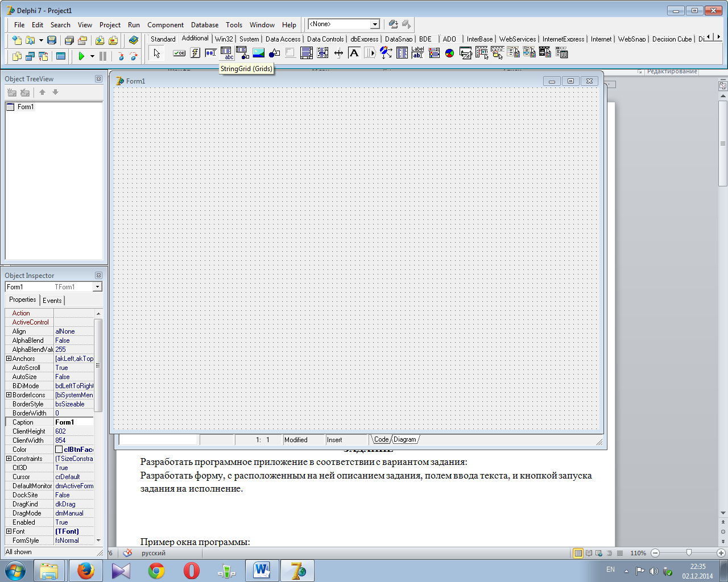728x582 pixels.
Task: Select the Splitter component icon
Action: (x=338, y=53)
